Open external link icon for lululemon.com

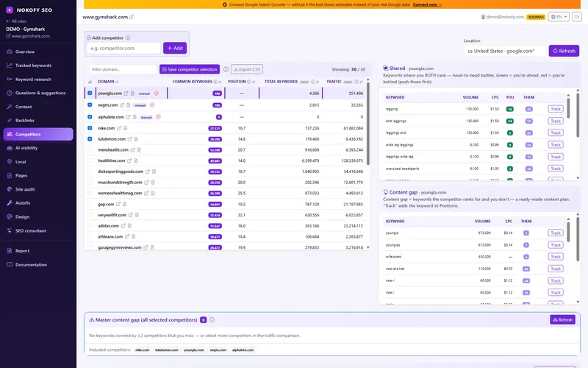point(130,139)
